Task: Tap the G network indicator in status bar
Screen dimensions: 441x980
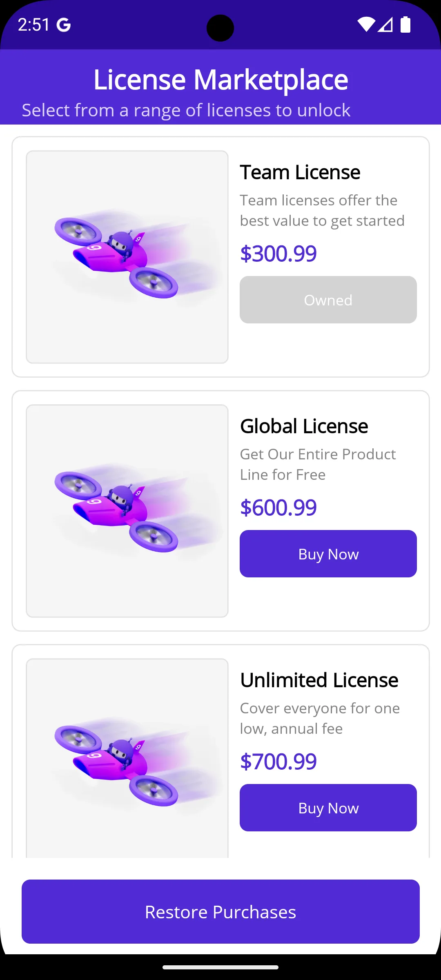Action: pyautogui.click(x=63, y=25)
